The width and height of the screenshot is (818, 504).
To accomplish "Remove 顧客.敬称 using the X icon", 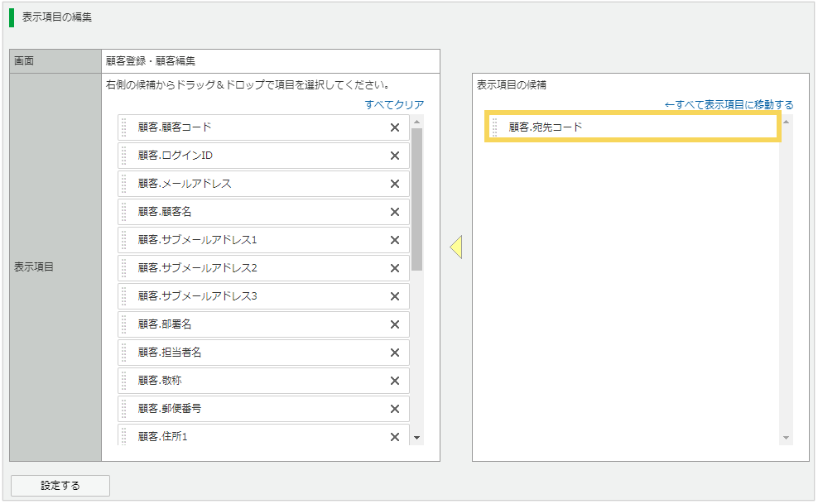I will tap(395, 381).
